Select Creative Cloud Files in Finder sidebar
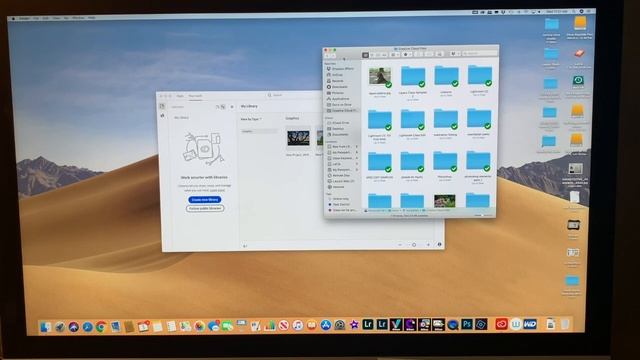Screen dimensions: 640x360 coord(342,111)
